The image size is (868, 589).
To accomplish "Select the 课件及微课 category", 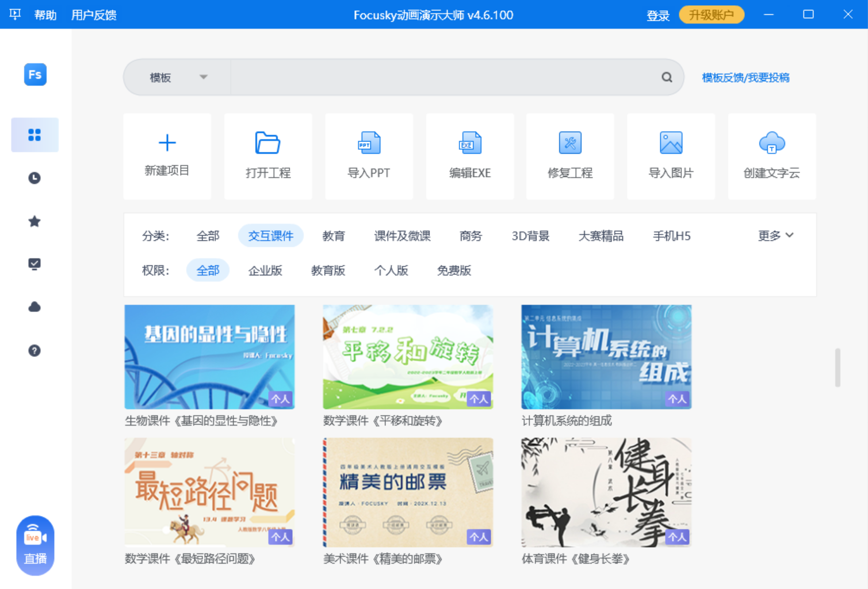I will [403, 236].
